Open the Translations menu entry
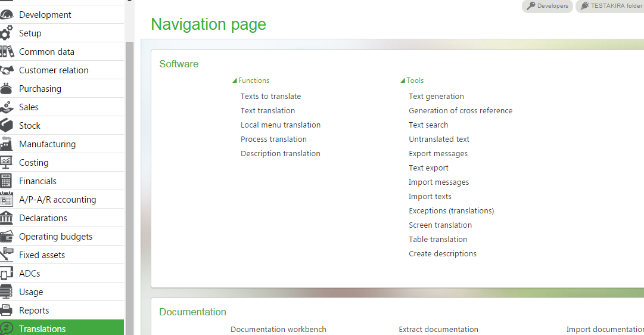The width and height of the screenshot is (644, 335). 42,328
